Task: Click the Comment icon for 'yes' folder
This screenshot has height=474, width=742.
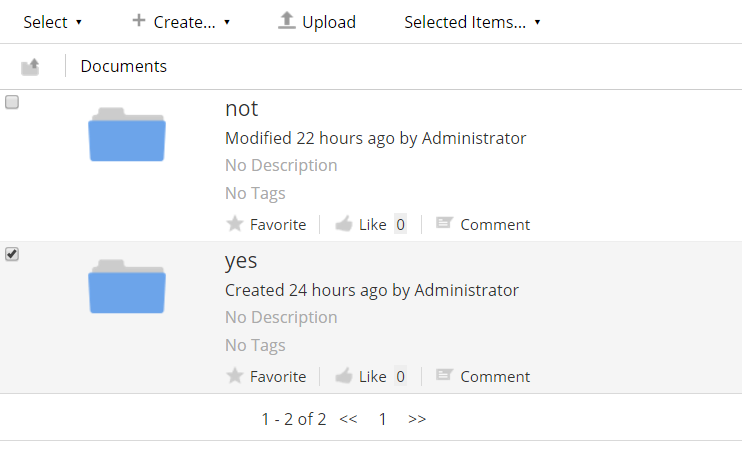Action: point(445,376)
